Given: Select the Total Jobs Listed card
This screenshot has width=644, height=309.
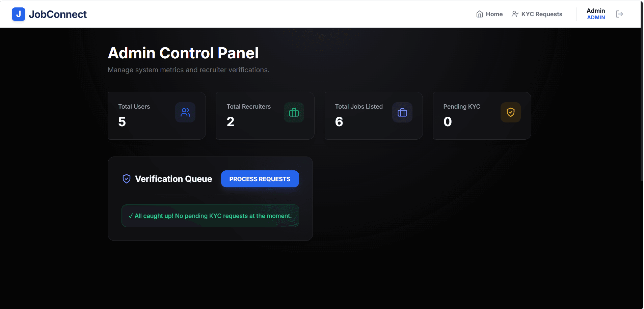Looking at the screenshot, I should click(x=374, y=116).
